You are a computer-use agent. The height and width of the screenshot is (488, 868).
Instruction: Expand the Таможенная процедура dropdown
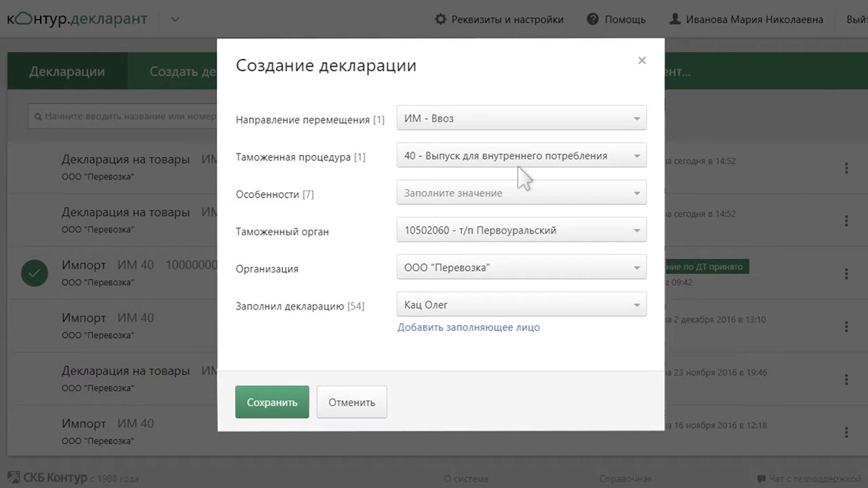(x=521, y=156)
